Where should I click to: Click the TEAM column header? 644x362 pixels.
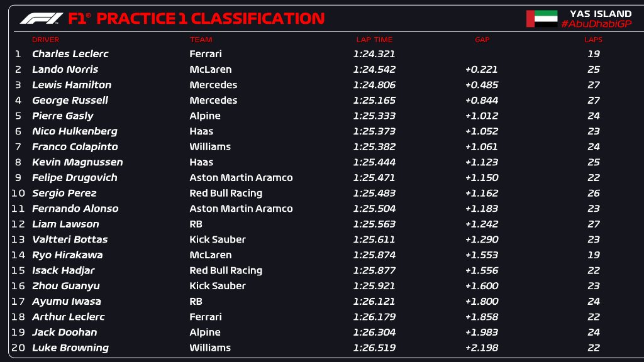click(201, 40)
